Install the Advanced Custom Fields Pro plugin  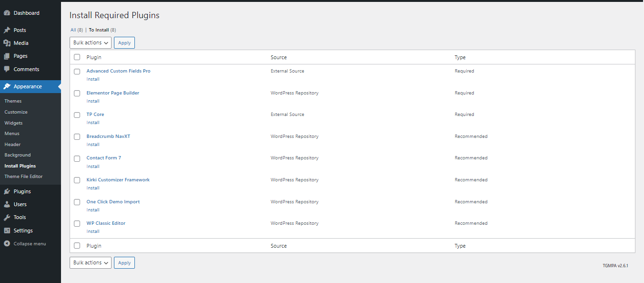pyautogui.click(x=93, y=79)
